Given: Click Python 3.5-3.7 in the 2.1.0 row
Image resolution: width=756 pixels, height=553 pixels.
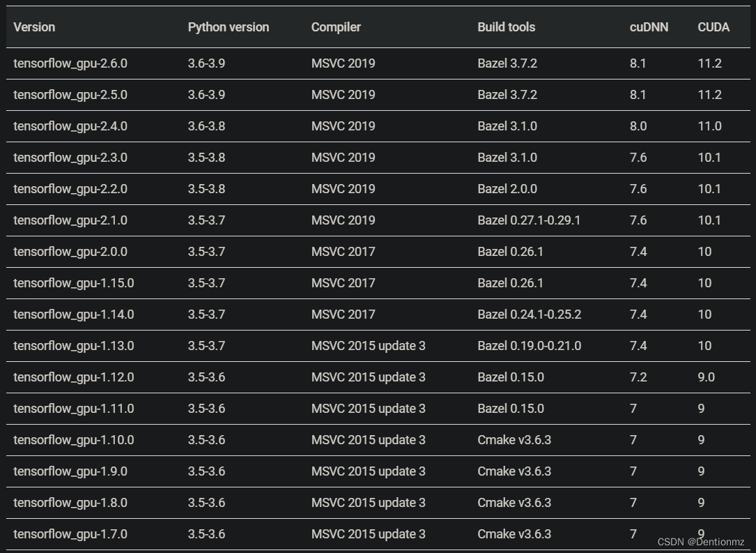Looking at the screenshot, I should pyautogui.click(x=206, y=220).
